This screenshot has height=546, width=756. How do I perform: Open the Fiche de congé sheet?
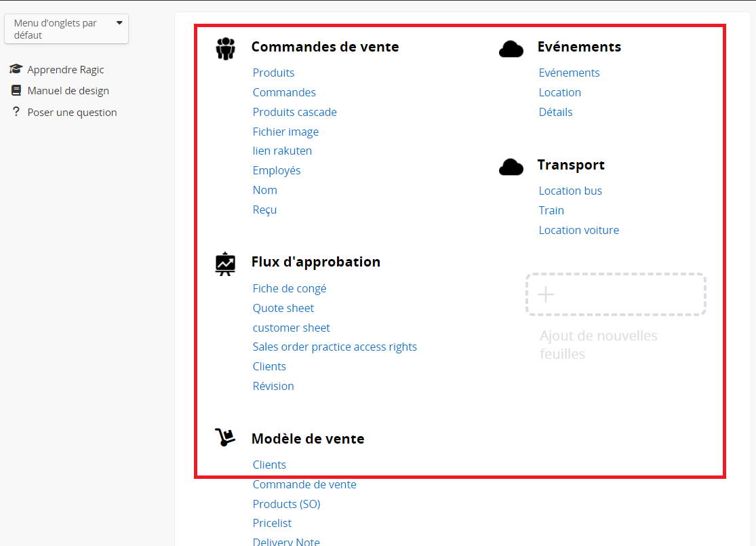(290, 288)
